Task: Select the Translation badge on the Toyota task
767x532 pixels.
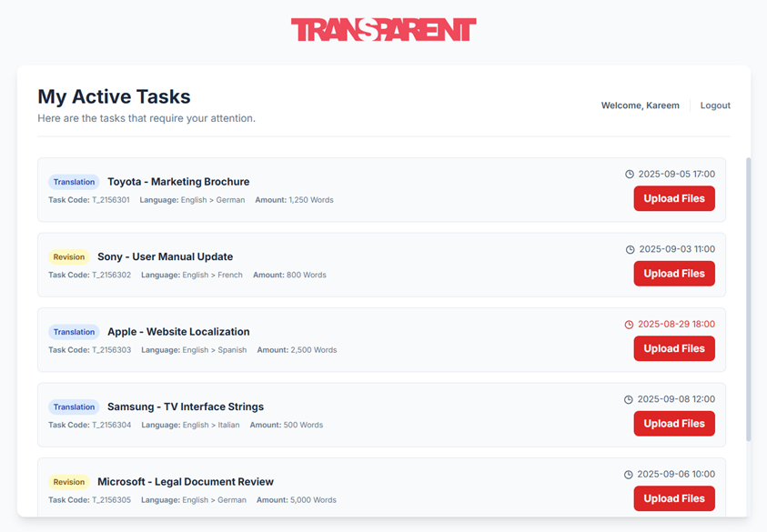Action: pyautogui.click(x=73, y=181)
